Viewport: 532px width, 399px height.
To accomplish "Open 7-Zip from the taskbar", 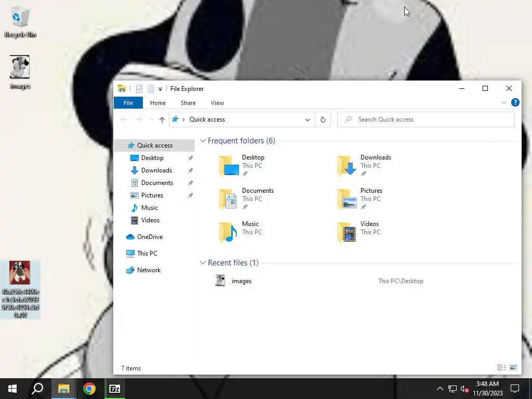I will pyautogui.click(x=115, y=389).
